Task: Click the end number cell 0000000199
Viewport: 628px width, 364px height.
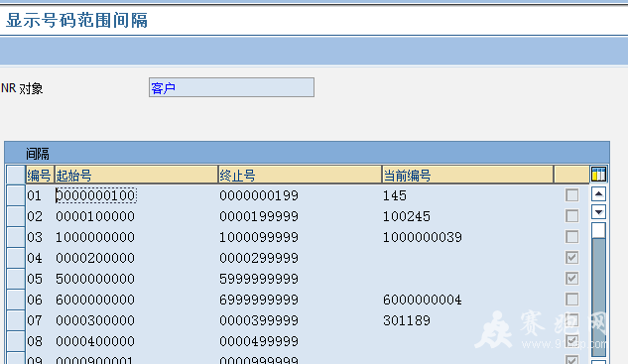Action: [259, 195]
